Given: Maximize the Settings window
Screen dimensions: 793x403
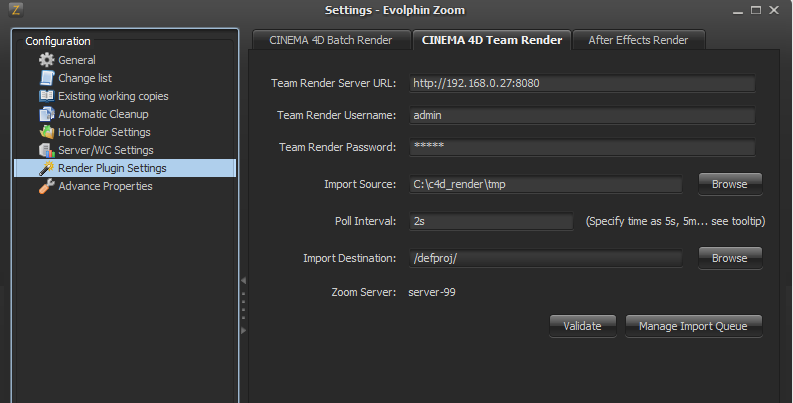Looking at the screenshot, I should coord(756,10).
